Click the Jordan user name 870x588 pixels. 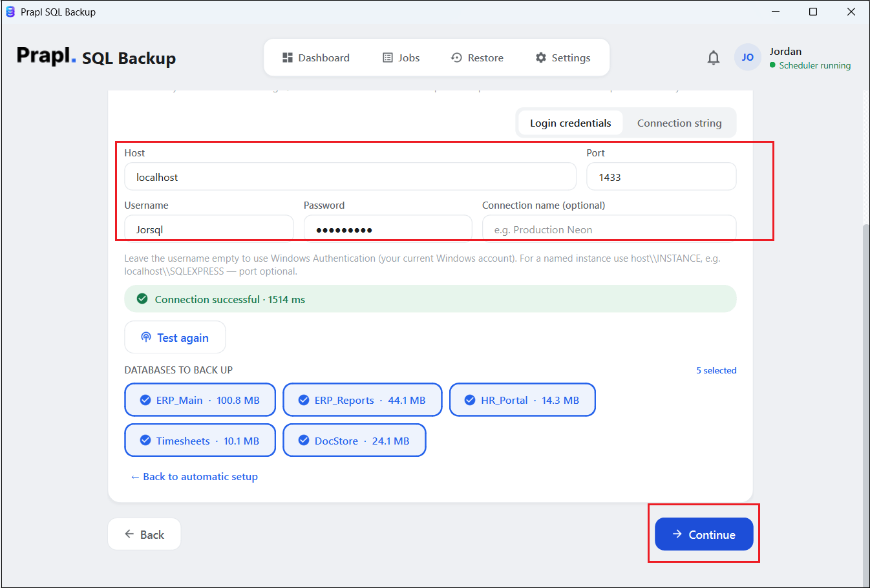point(785,51)
